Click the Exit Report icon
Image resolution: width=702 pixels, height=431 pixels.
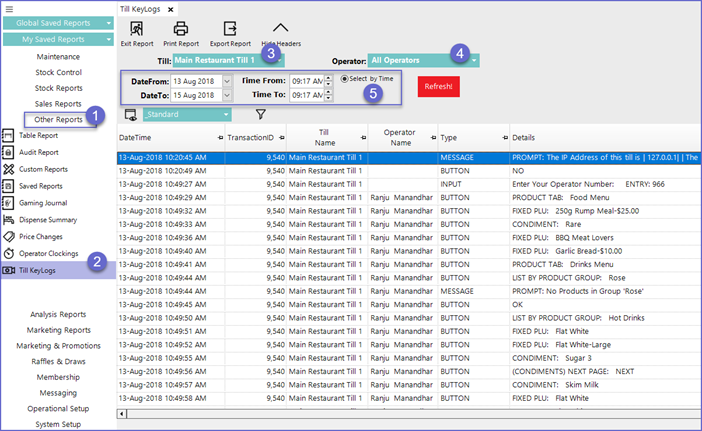[137, 29]
